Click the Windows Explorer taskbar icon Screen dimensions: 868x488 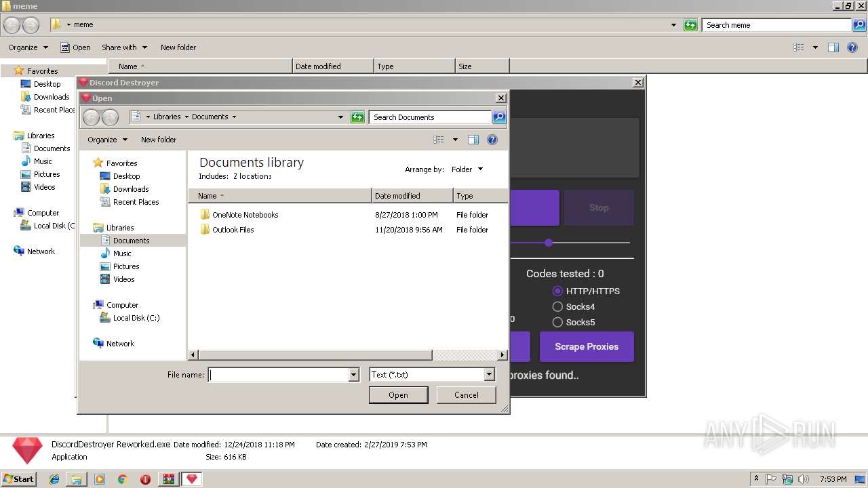tap(77, 479)
